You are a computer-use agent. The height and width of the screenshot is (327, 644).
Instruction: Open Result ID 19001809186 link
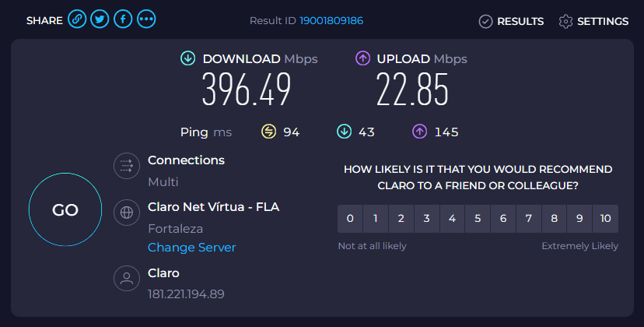[x=331, y=21]
